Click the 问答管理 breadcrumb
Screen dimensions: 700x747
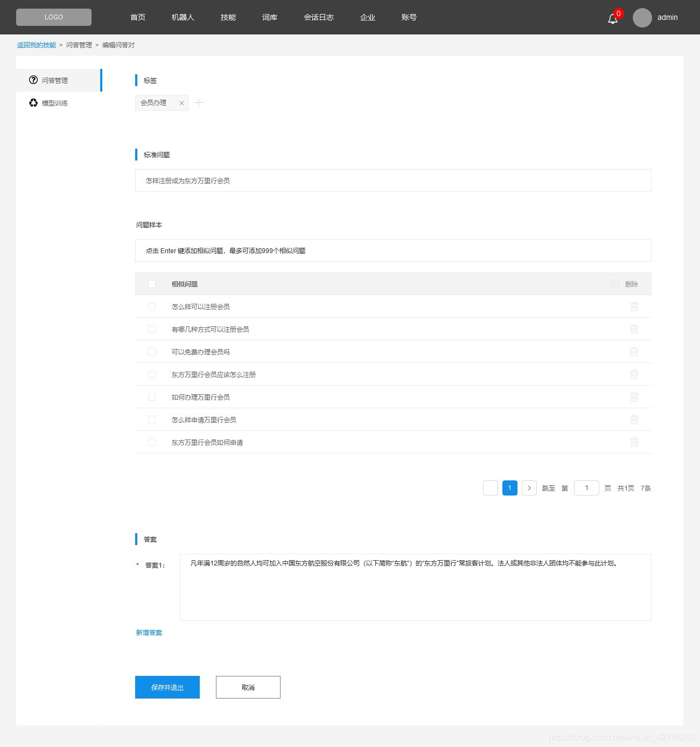click(x=79, y=45)
